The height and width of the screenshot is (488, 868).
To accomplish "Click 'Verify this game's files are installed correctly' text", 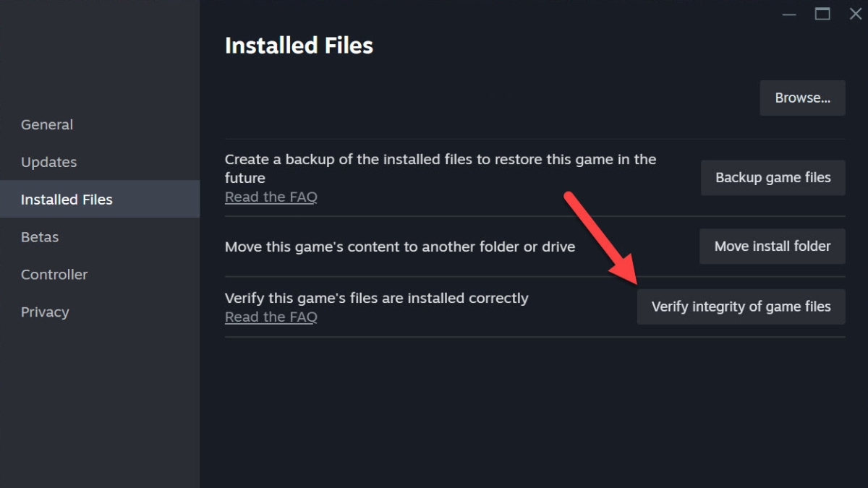I will pos(376,298).
